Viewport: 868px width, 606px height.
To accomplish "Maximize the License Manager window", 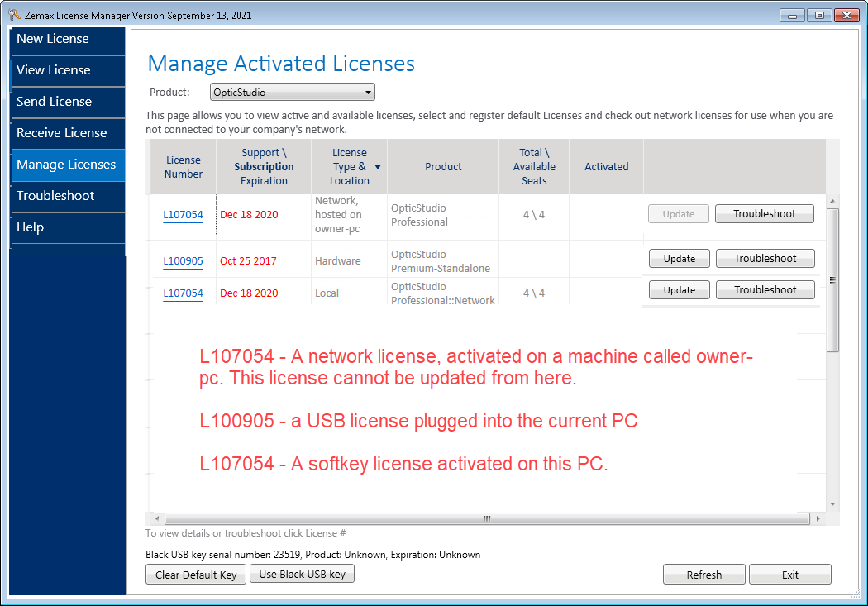I will click(x=819, y=16).
